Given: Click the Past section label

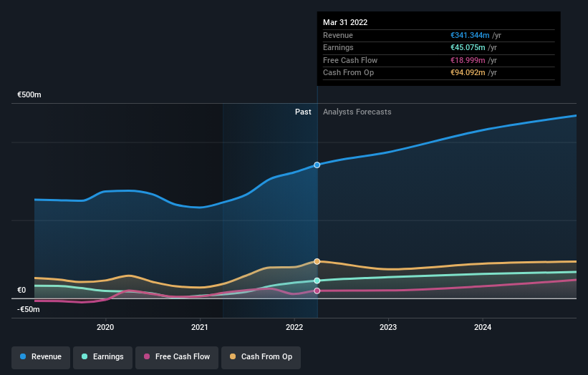Looking at the screenshot, I should tap(303, 112).
